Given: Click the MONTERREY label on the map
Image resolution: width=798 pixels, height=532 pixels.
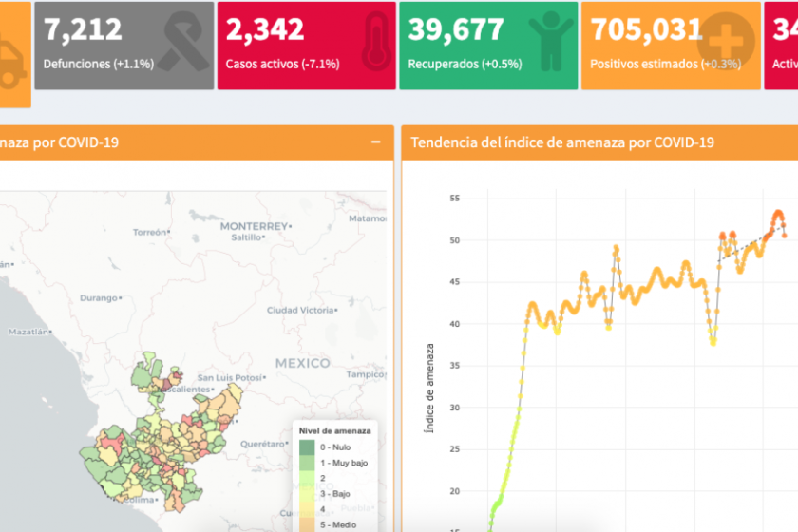Looking at the screenshot, I should click(x=254, y=226).
